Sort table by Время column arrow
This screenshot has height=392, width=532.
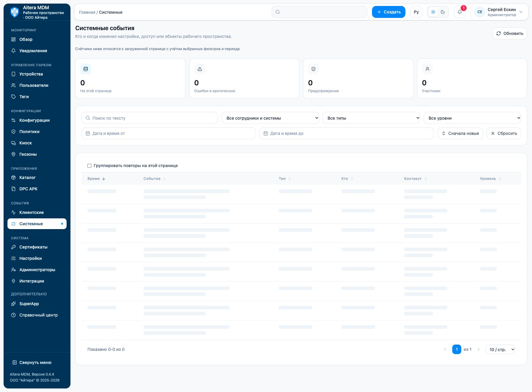coord(104,179)
